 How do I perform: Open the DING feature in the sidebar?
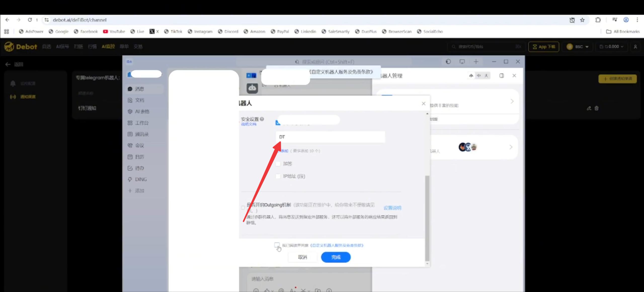click(140, 179)
